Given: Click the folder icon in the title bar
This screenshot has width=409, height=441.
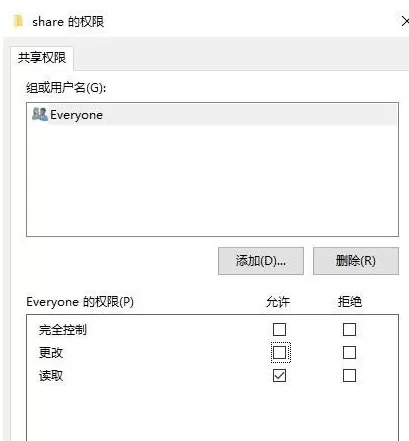Looking at the screenshot, I should (x=18, y=21).
